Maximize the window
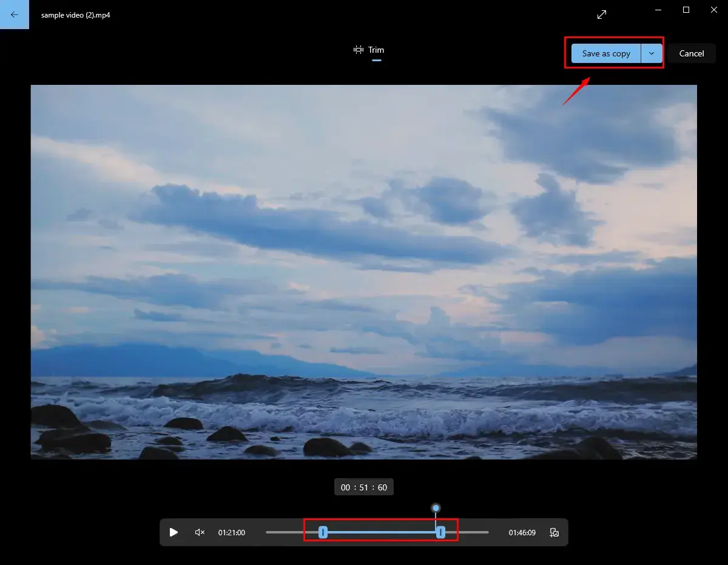The height and width of the screenshot is (565, 728). pyautogui.click(x=686, y=10)
